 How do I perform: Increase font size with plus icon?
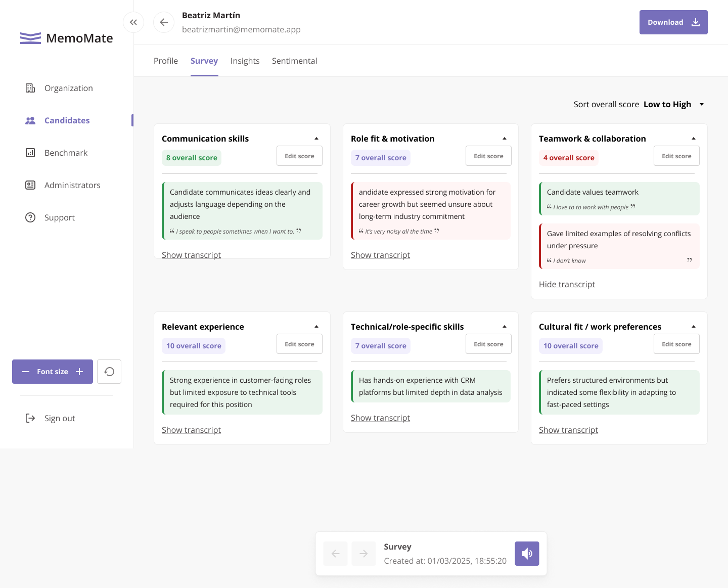tap(79, 372)
